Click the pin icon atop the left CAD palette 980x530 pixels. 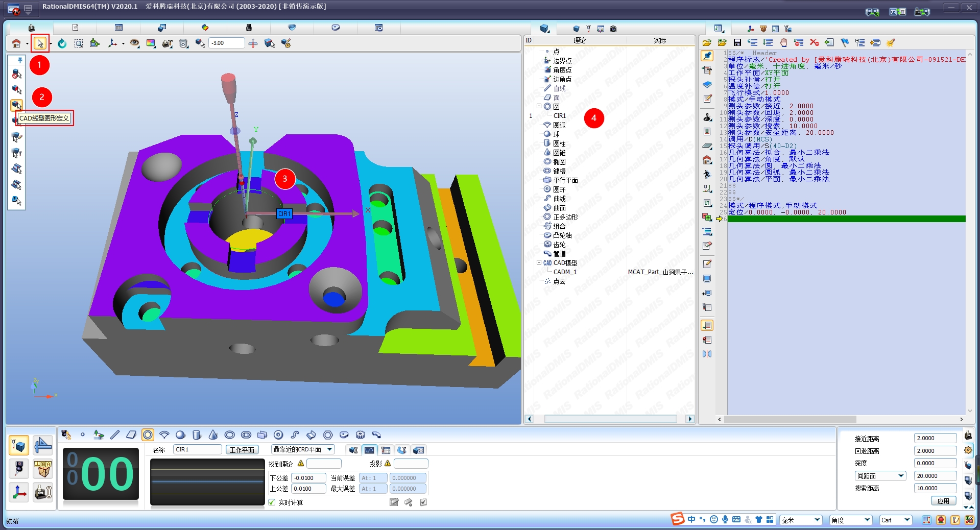click(x=20, y=60)
